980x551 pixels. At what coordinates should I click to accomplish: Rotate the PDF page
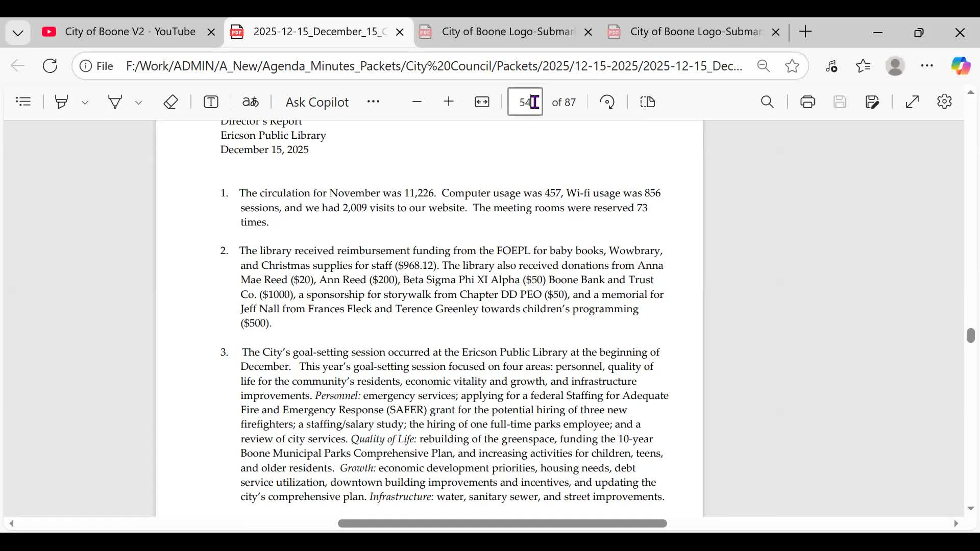coord(607,102)
